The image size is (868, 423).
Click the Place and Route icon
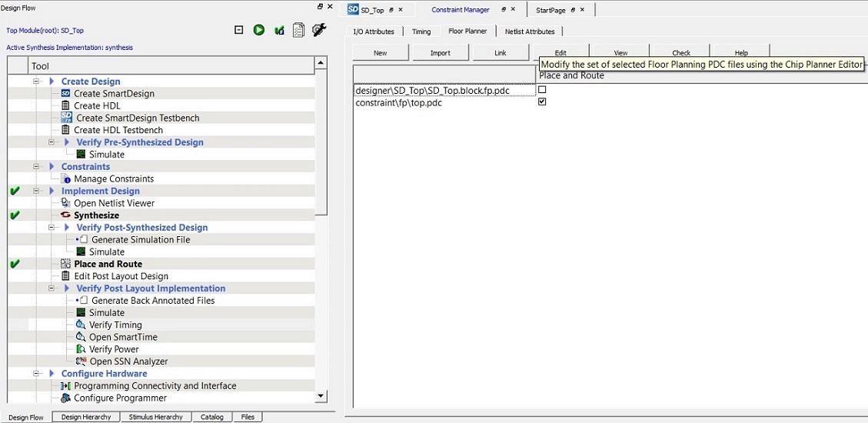point(66,264)
